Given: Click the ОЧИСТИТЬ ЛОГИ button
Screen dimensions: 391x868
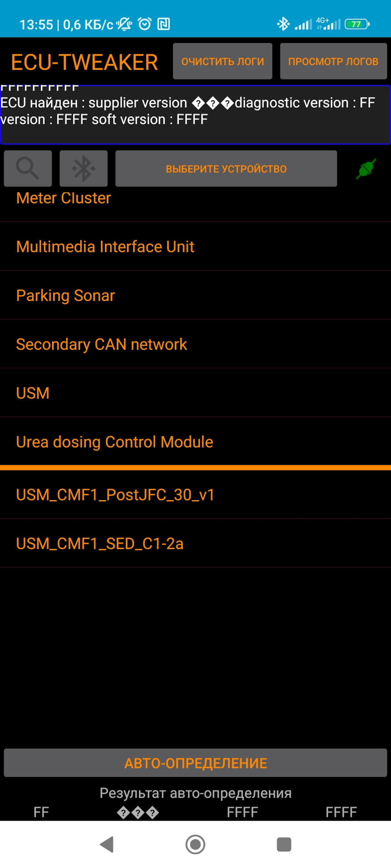Looking at the screenshot, I should click(x=223, y=61).
